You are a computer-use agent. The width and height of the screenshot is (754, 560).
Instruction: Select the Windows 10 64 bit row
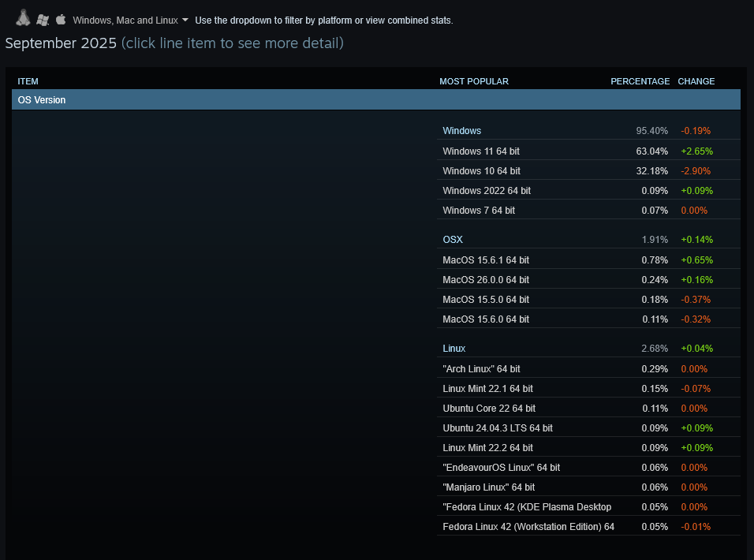(588, 170)
